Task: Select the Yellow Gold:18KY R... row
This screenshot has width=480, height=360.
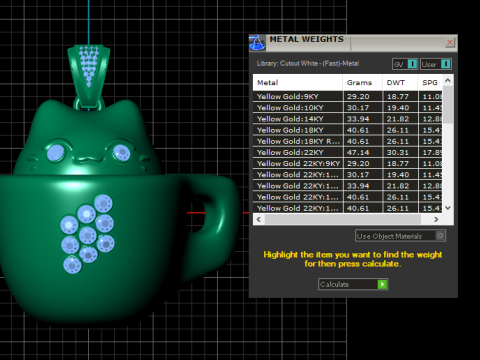Action: click(348, 141)
